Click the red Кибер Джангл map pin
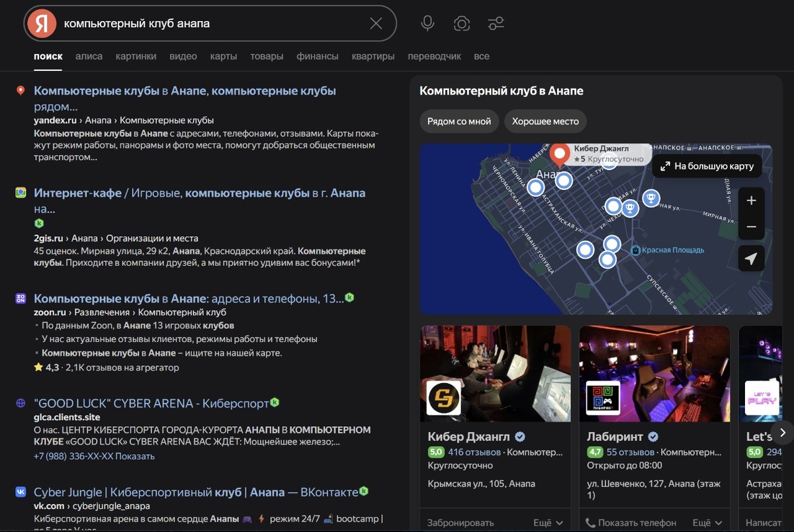Screen dimensions: 794x532 pos(560,155)
